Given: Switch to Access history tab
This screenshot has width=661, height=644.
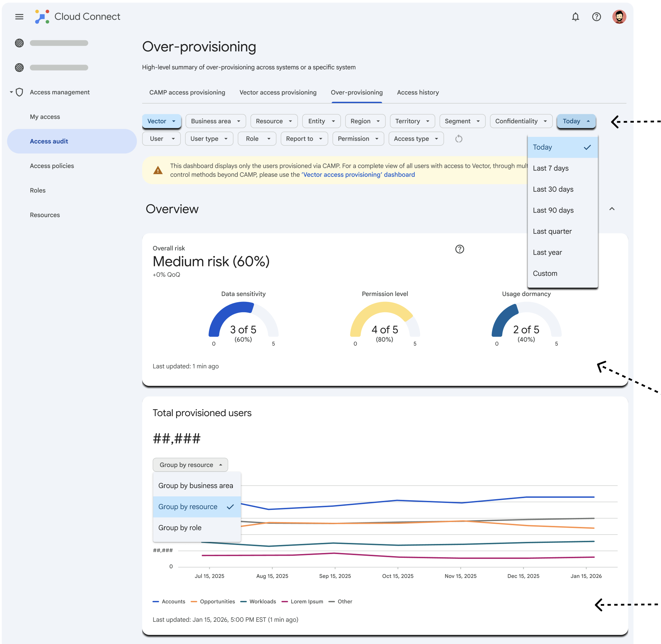Looking at the screenshot, I should click(418, 92).
